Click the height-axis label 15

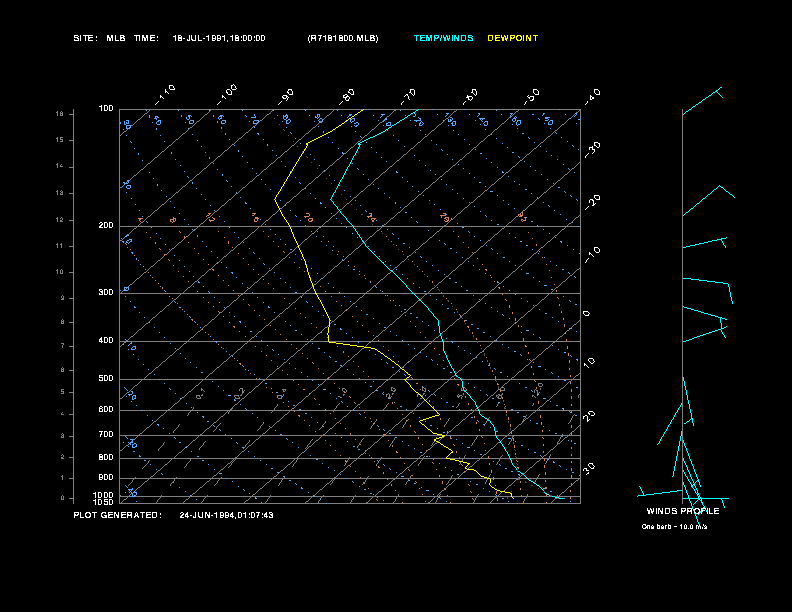coord(60,140)
